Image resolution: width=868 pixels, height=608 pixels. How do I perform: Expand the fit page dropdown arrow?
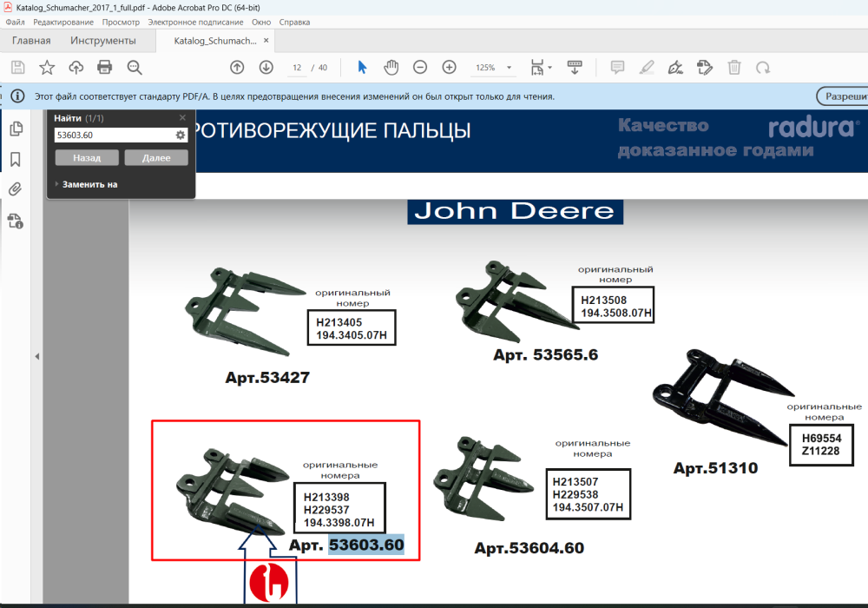click(x=549, y=68)
